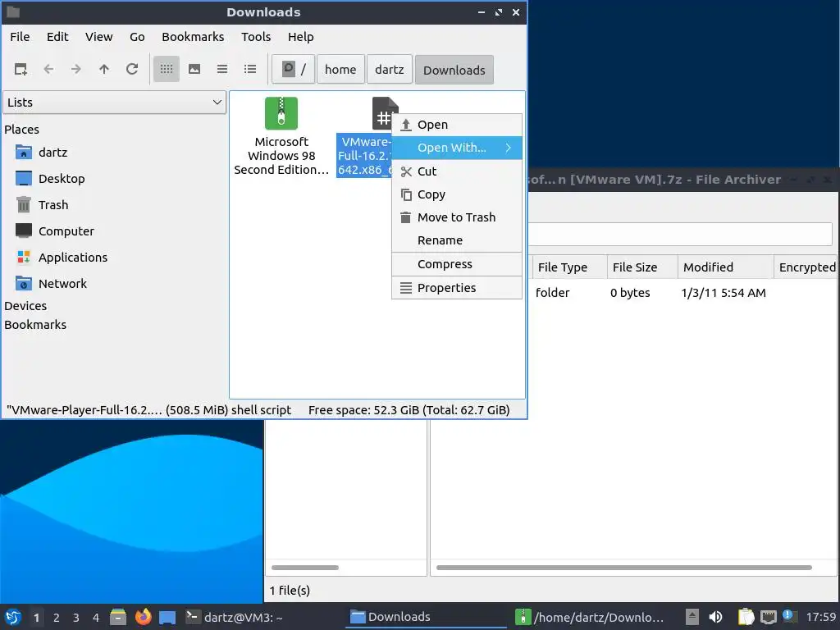
Task: Click the new tab toolbar icon
Action: pos(21,69)
